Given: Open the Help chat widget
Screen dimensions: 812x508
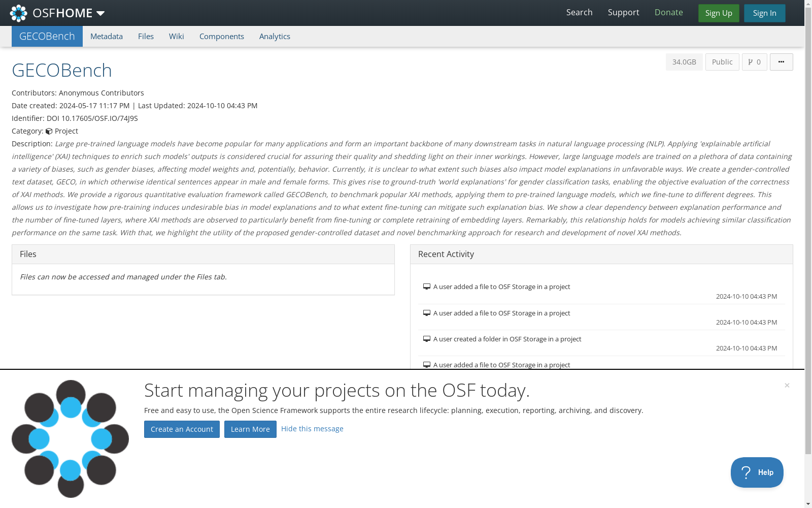Looking at the screenshot, I should tap(757, 472).
